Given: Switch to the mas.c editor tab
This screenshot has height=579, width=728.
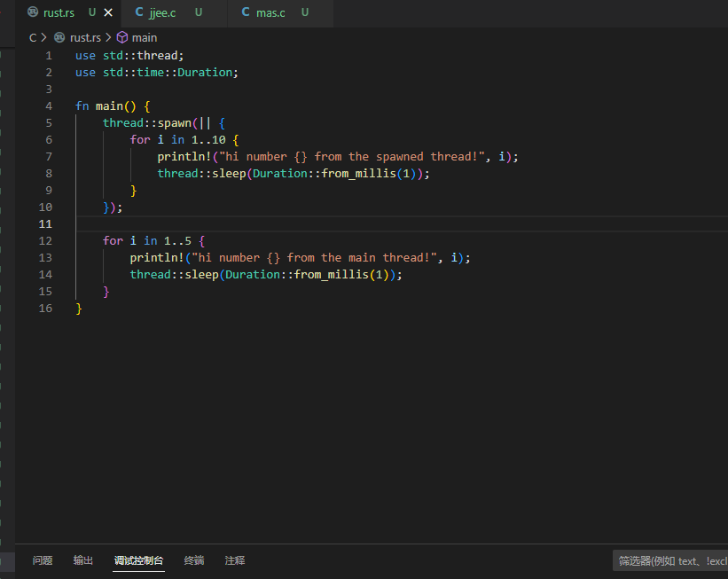Looking at the screenshot, I should 270,12.
